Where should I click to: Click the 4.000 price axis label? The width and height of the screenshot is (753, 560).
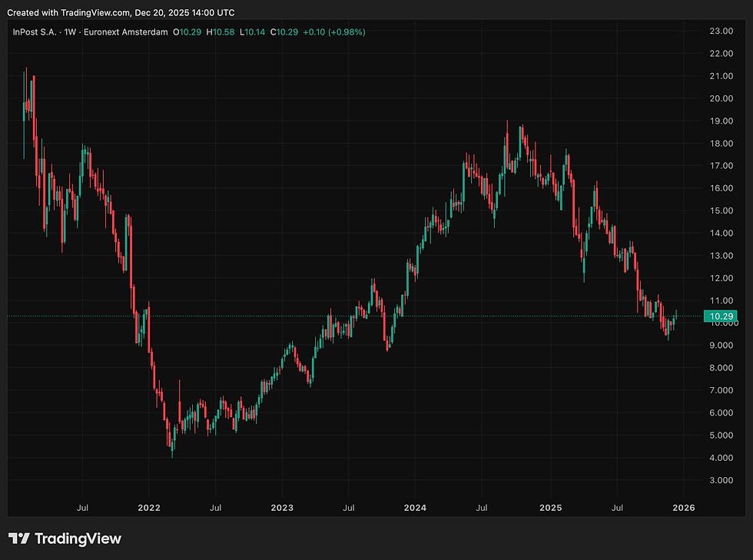pyautogui.click(x=721, y=458)
